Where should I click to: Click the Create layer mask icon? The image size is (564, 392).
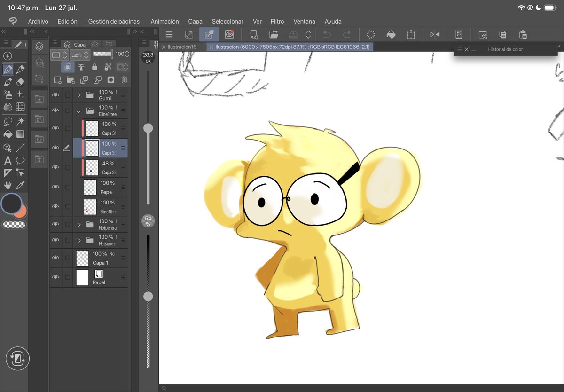pos(111,80)
